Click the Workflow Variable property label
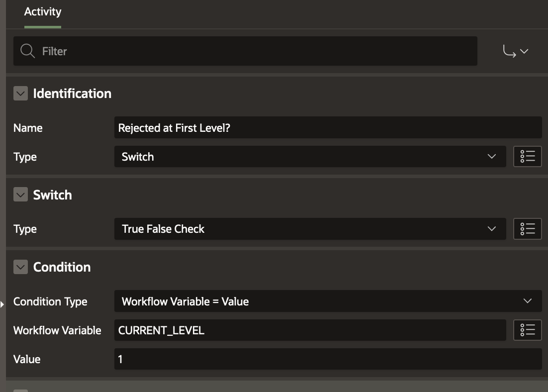548x392 pixels. (x=57, y=330)
